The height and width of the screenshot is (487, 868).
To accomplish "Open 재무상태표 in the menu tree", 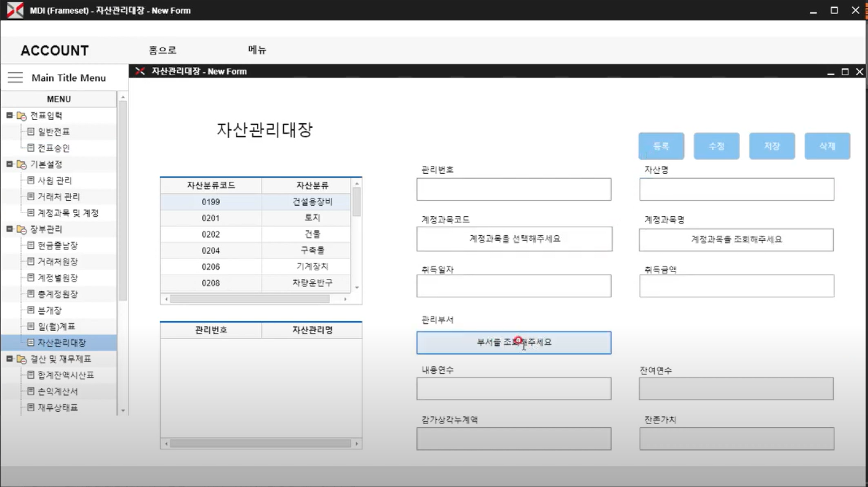I will 58,408.
